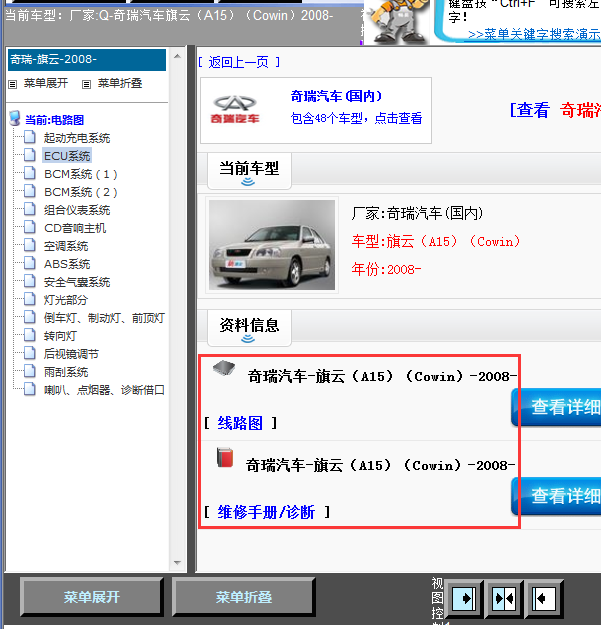Collapse the 资料信息 section header
This screenshot has height=629, width=601.
point(249,328)
